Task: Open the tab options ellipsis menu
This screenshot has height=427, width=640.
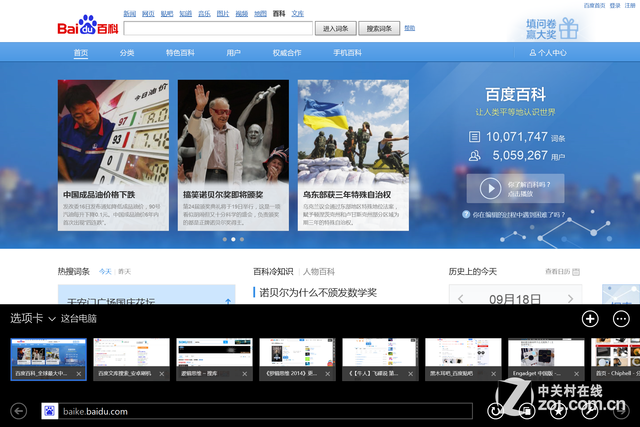Action: click(621, 319)
